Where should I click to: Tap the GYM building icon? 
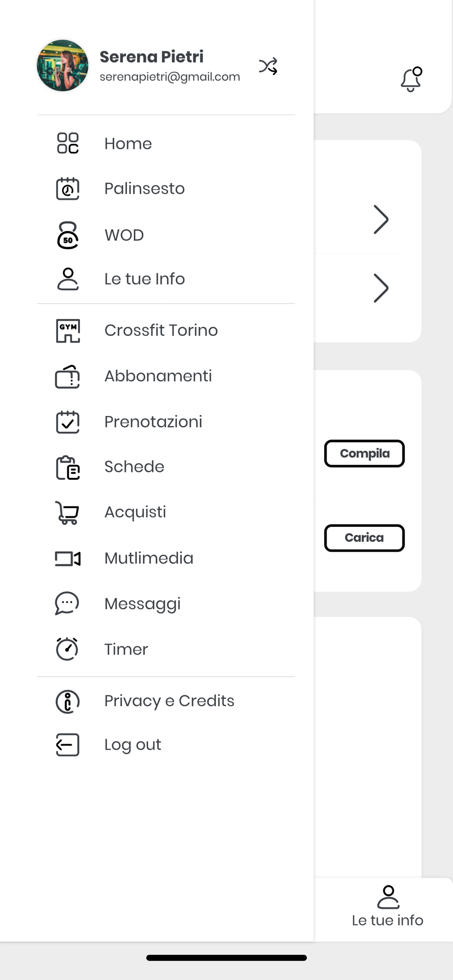(68, 331)
